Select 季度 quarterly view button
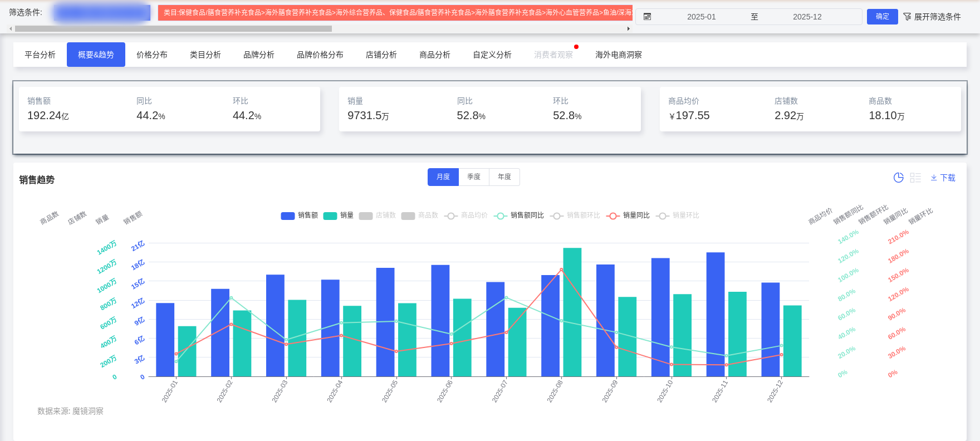Image resolution: width=980 pixels, height=441 pixels. 474,177
